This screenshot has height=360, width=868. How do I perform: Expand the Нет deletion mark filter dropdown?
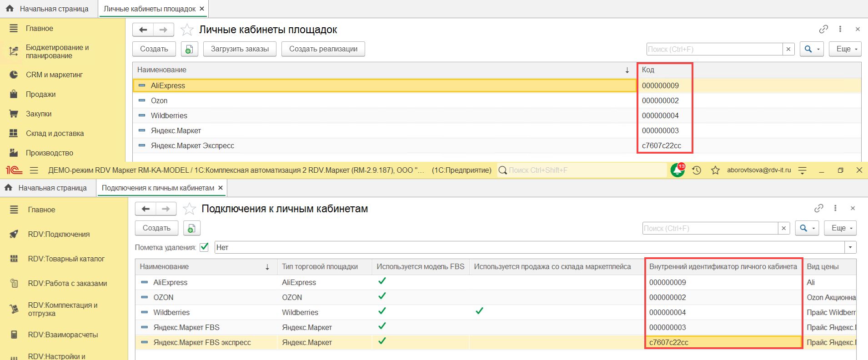(x=850, y=247)
